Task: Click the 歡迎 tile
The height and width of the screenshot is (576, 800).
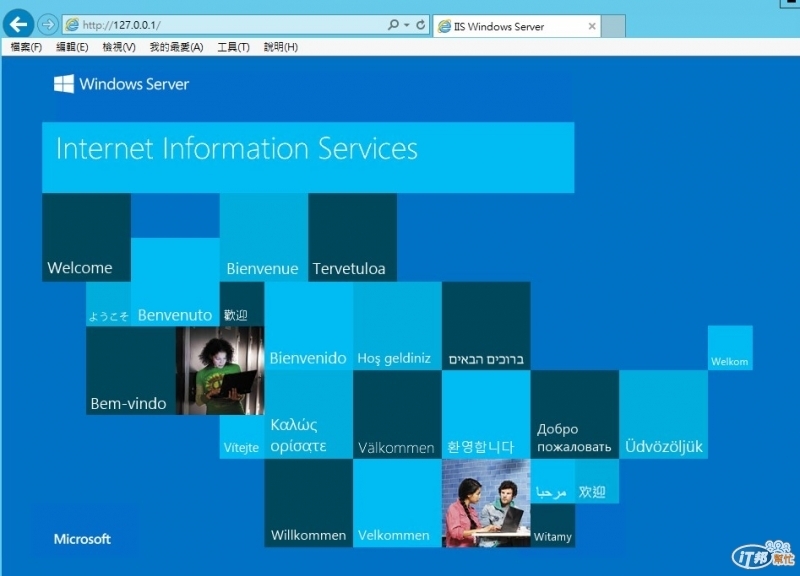Action: 242,304
